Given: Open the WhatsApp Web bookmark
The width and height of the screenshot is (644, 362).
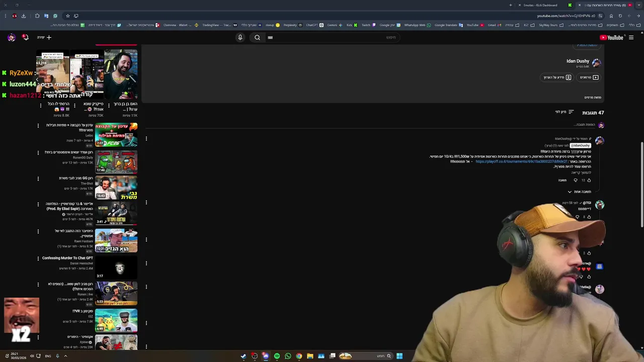Looking at the screenshot, I should (418, 25).
